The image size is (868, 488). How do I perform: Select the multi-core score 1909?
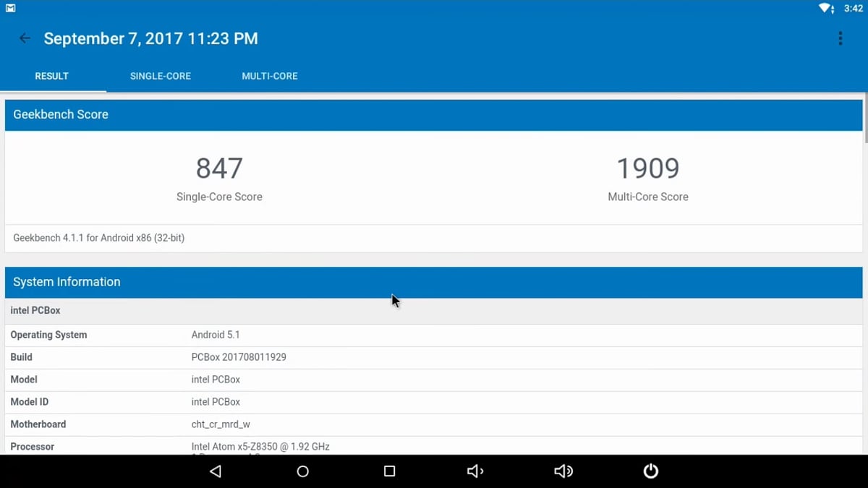(648, 168)
